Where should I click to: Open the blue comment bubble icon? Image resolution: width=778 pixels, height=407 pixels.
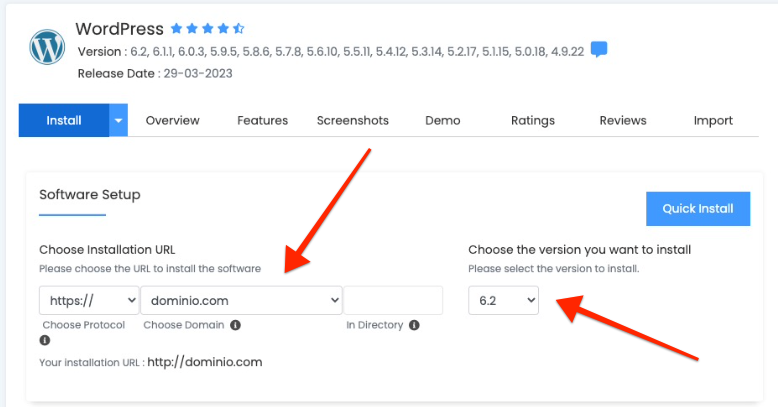(x=599, y=50)
